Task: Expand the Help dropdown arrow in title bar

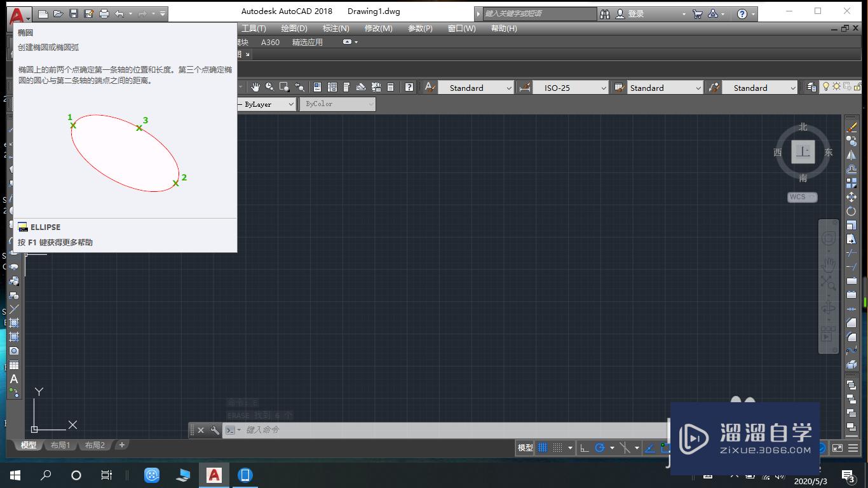Action: pyautogui.click(x=754, y=13)
